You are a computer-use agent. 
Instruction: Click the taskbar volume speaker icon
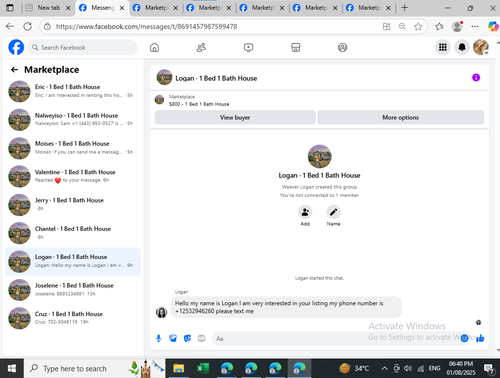pos(408,368)
